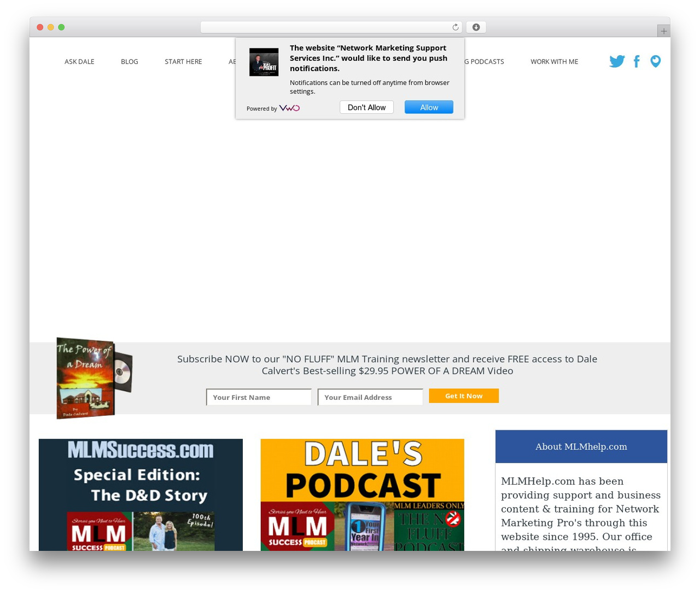Image resolution: width=700 pixels, height=593 pixels.
Task: Click the About MLMhelp.com heading
Action: coord(581,446)
